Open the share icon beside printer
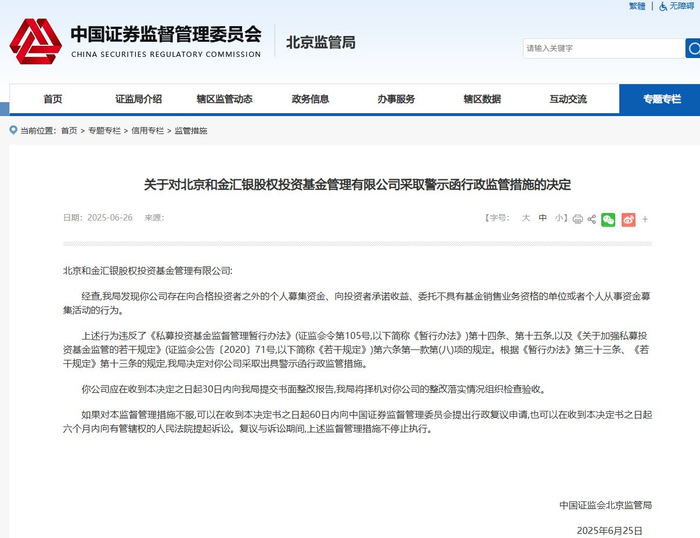 point(592,219)
